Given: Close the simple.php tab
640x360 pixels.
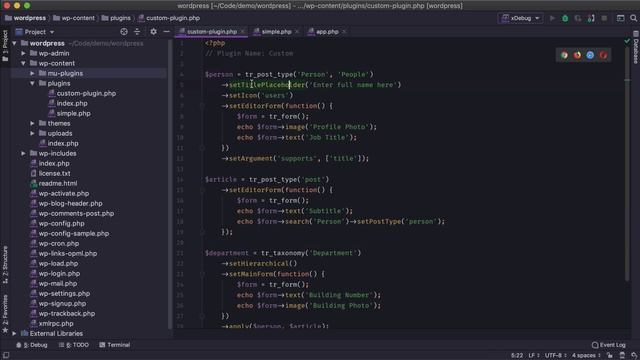Looking at the screenshot, I should (297, 31).
